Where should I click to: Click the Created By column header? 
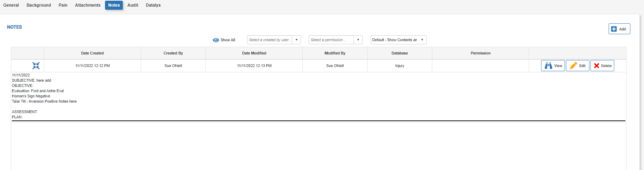pyautogui.click(x=173, y=53)
